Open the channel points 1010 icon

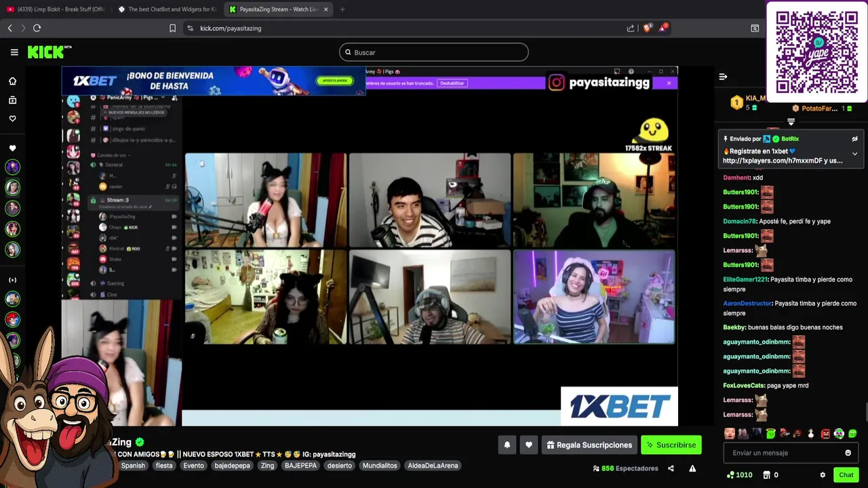click(x=738, y=475)
